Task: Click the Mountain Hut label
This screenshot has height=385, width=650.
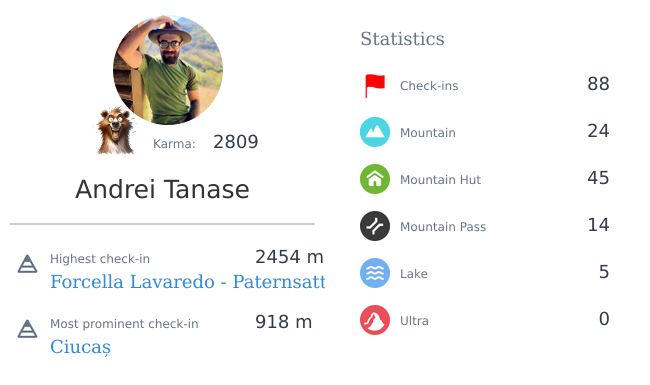Action: pyautogui.click(x=440, y=179)
